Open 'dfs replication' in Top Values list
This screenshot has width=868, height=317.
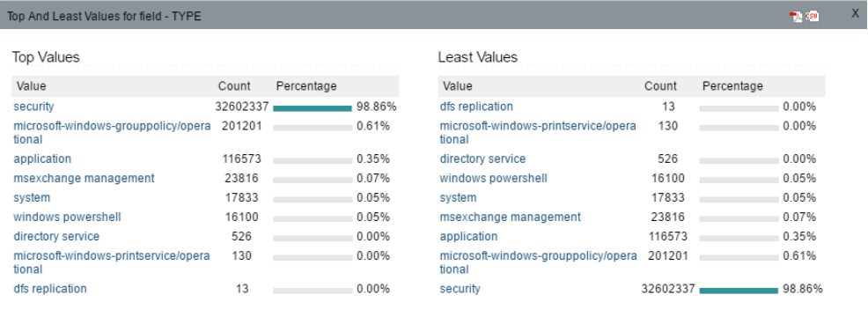tap(50, 289)
